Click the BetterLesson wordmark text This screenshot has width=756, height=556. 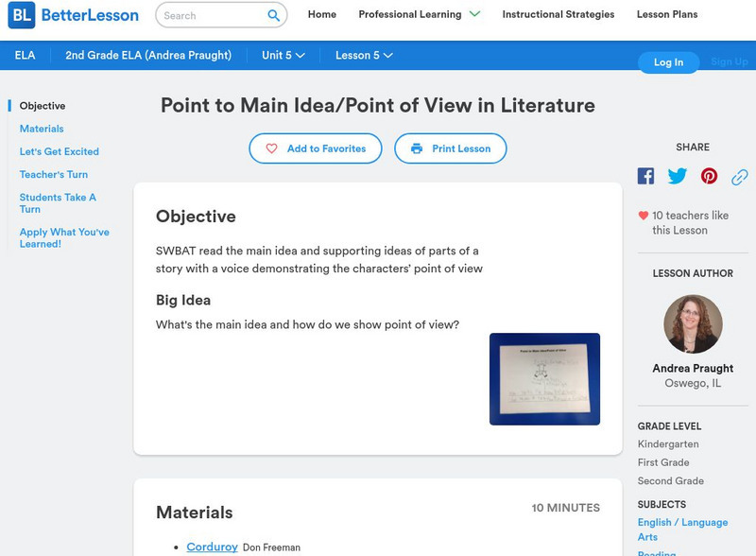[90, 15]
